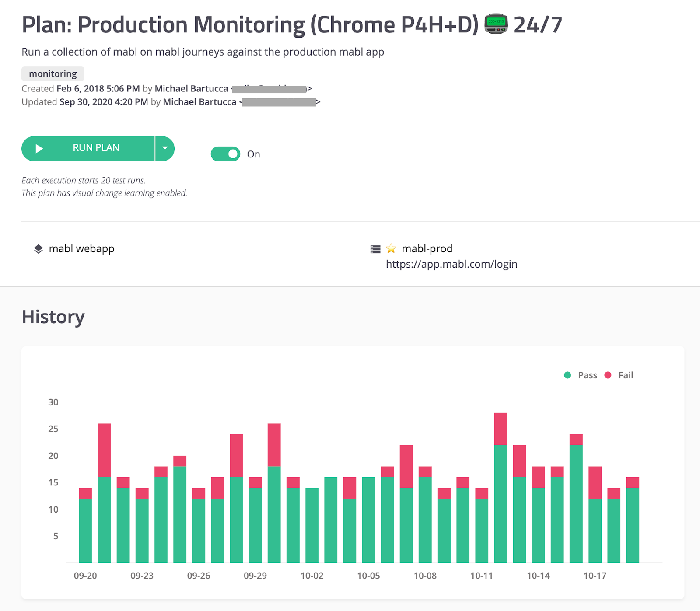Toggle the Fail legend red dot

tap(608, 375)
